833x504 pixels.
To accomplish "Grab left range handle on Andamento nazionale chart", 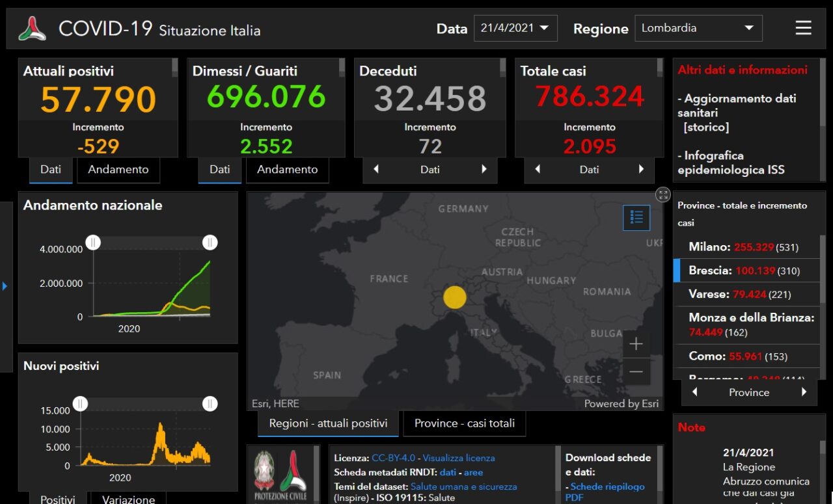I will [x=94, y=243].
